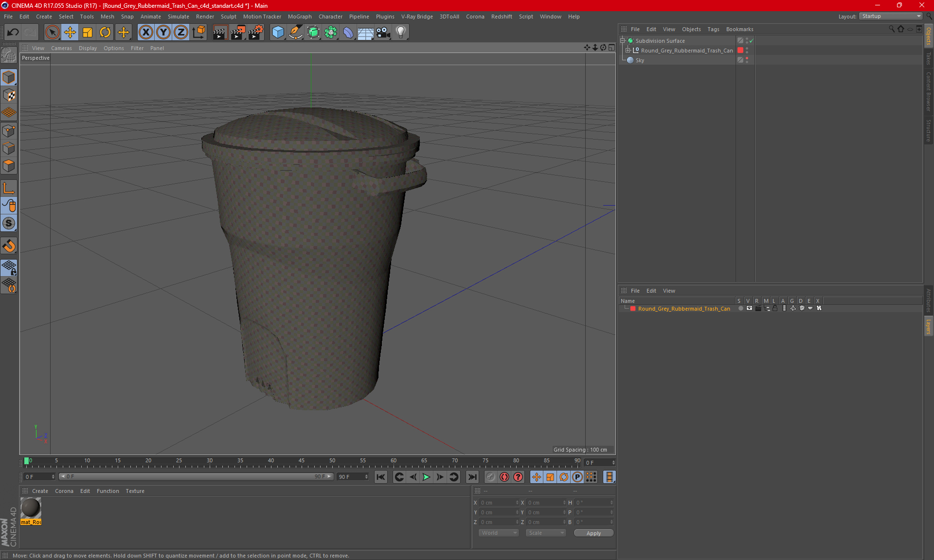Select Polygons mode in left toolbar
The width and height of the screenshot is (934, 560).
[9, 166]
